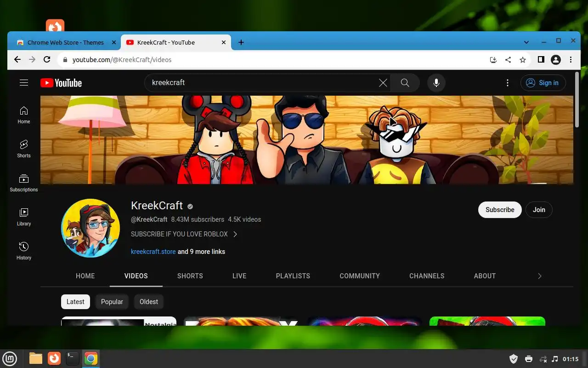The height and width of the screenshot is (368, 588).
Task: Click the clock showing 01:15
Action: coord(571,359)
